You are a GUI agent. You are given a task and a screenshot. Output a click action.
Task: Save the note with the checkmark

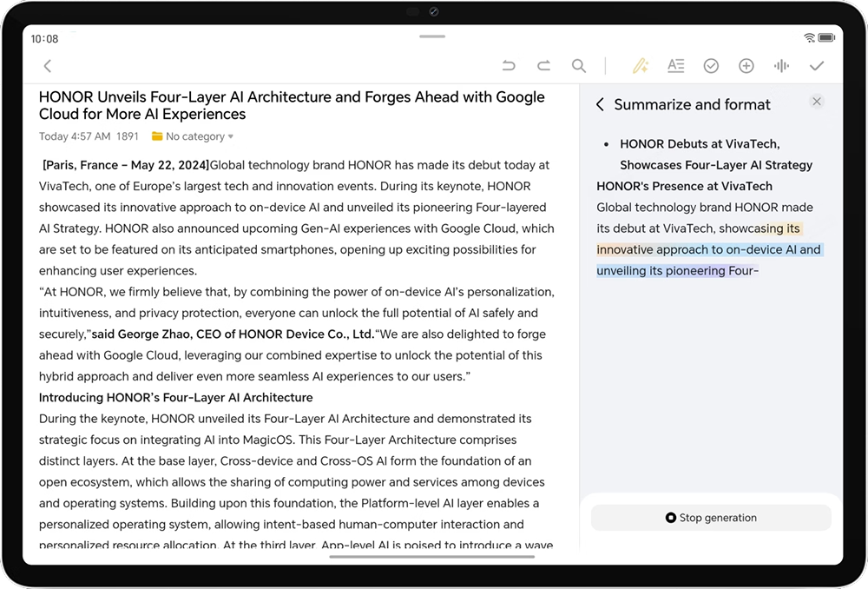[817, 66]
